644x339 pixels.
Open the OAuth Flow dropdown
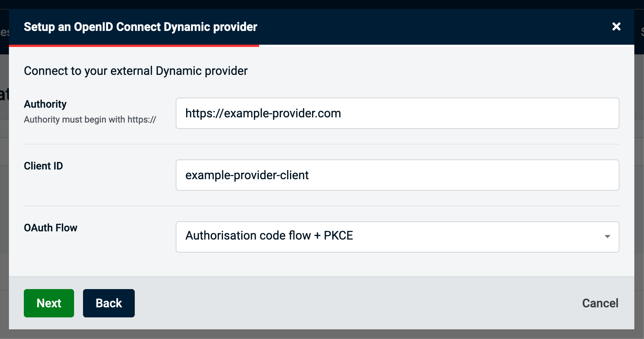point(397,237)
